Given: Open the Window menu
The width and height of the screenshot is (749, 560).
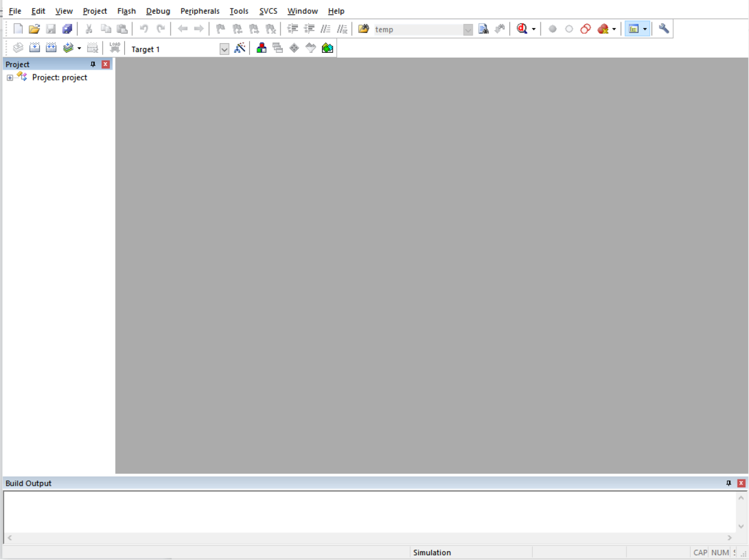Looking at the screenshot, I should click(303, 11).
